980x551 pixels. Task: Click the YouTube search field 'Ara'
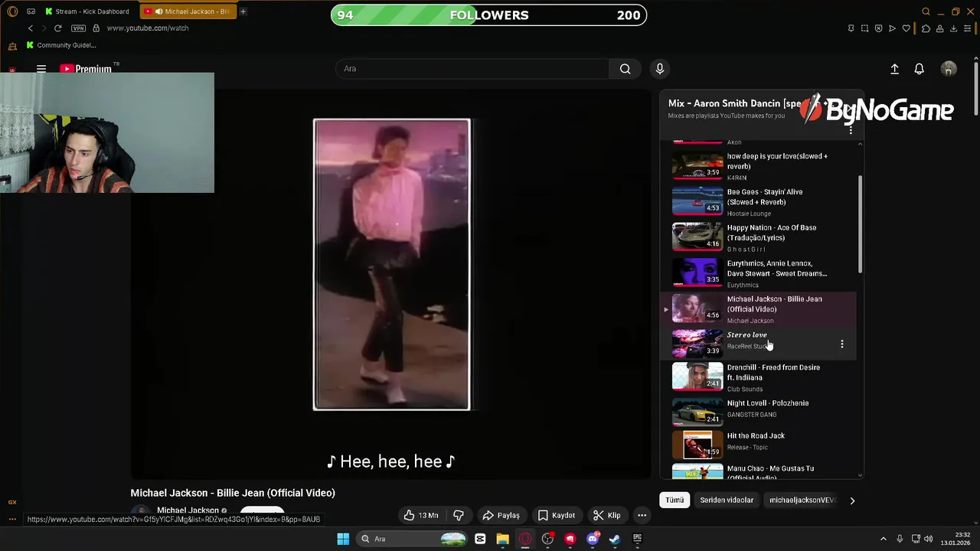coord(472,69)
